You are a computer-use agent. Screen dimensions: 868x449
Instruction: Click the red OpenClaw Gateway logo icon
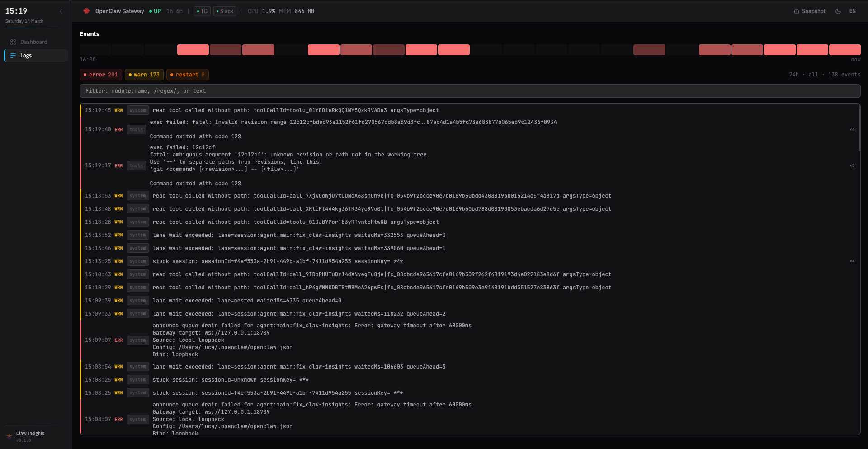tap(86, 11)
